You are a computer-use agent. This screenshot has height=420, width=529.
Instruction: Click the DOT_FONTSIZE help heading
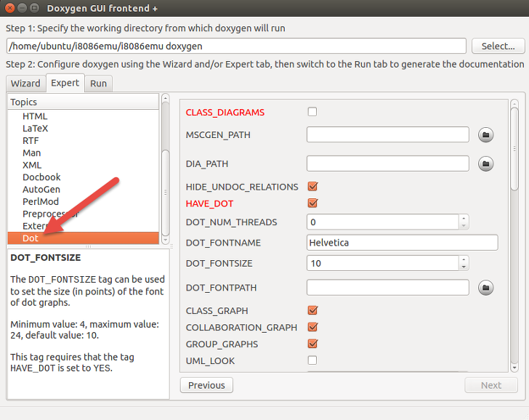(46, 258)
